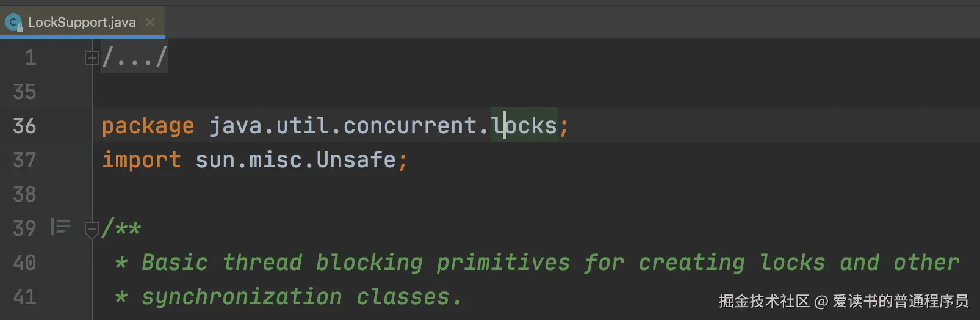This screenshot has height=320, width=980.
Task: Click the /** comment opening on line 39
Action: pyautogui.click(x=121, y=228)
